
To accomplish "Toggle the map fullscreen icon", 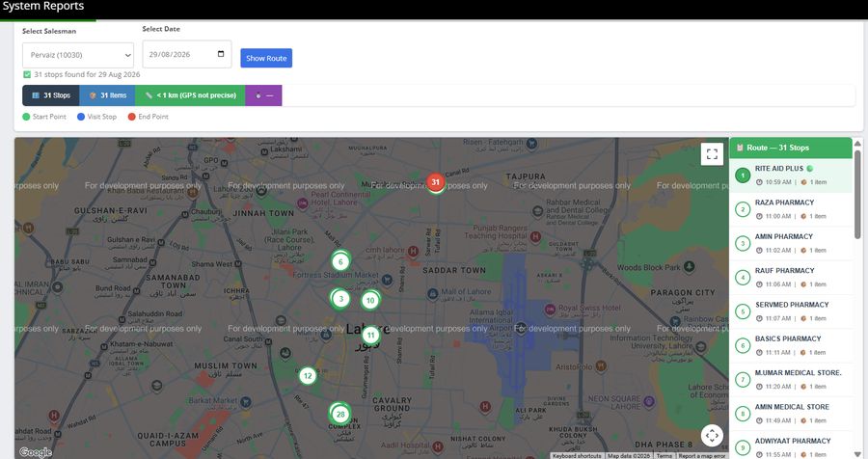I will coord(712,154).
